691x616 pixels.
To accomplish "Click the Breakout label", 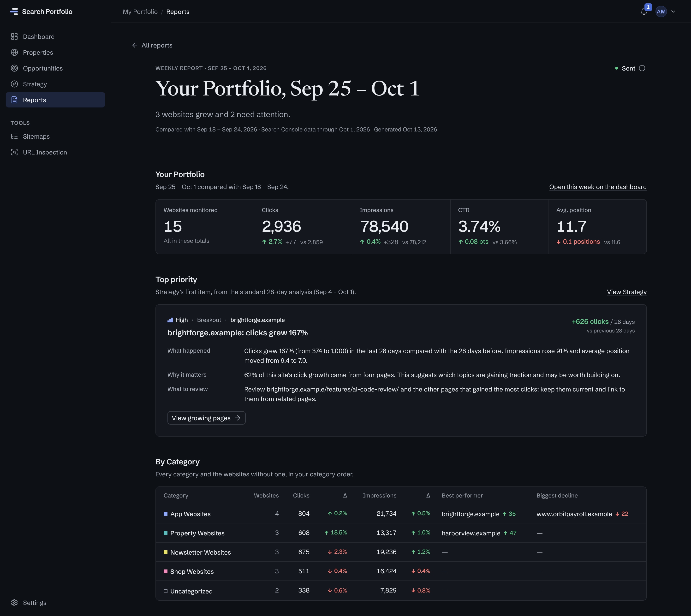I will [209, 320].
